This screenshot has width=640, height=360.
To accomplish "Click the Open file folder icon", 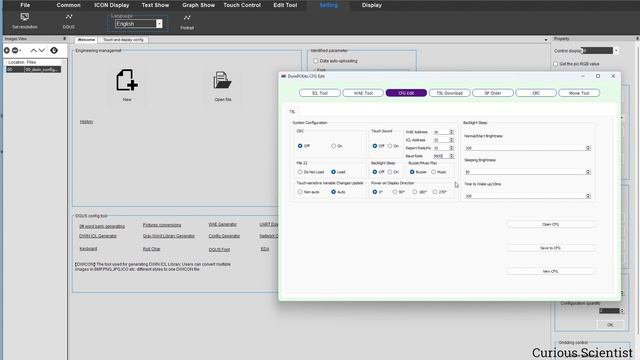I will click(x=222, y=80).
